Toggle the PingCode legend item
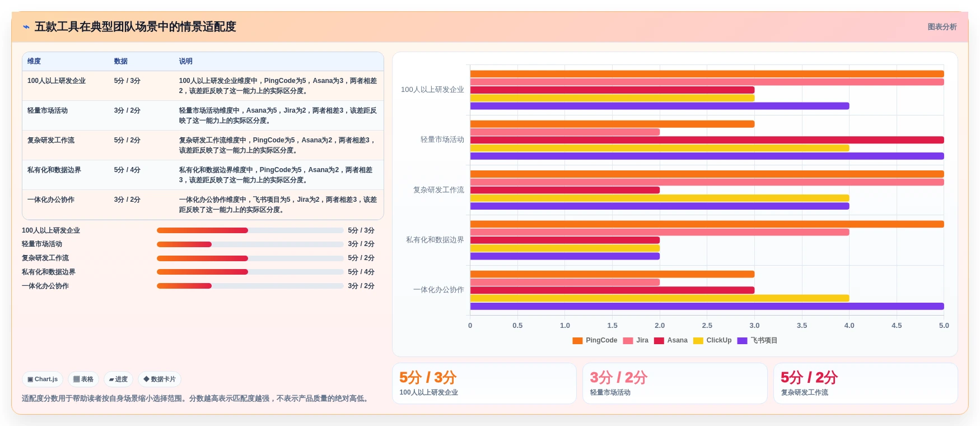 point(595,340)
